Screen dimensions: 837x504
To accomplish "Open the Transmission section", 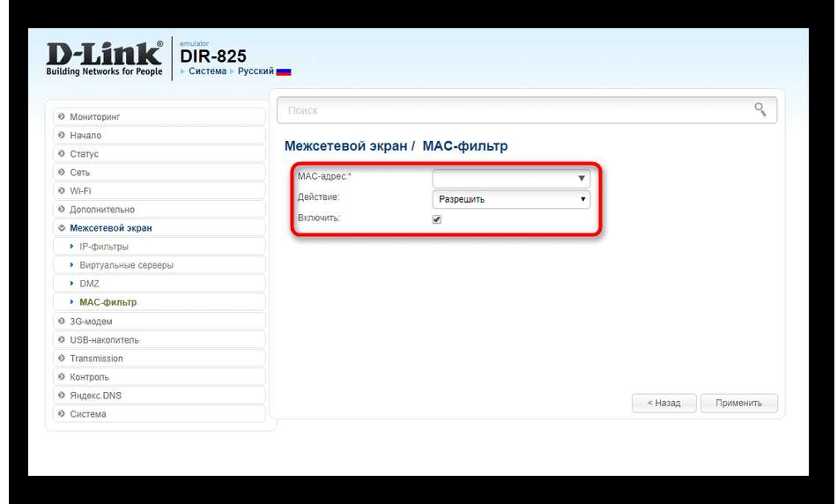I will pyautogui.click(x=159, y=359).
